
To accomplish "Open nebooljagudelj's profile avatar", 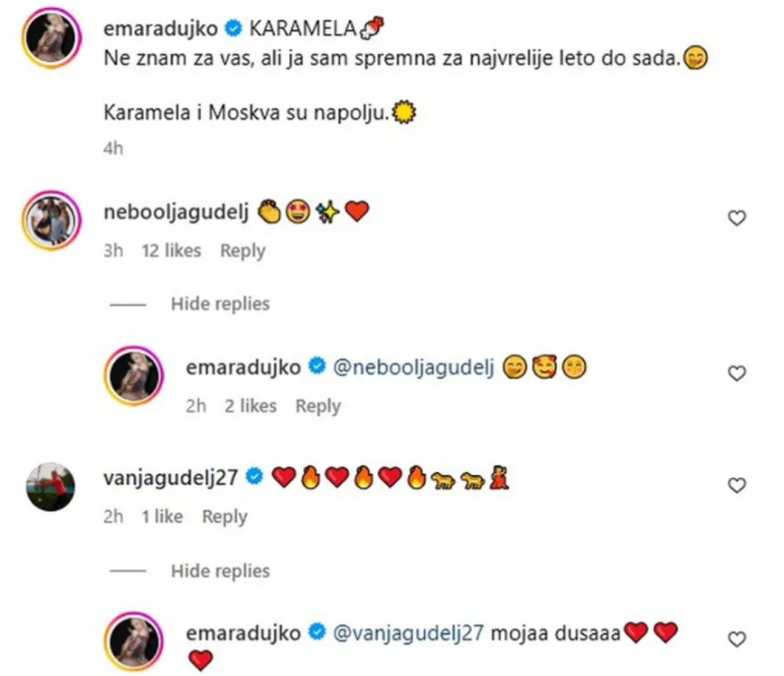I will (51, 220).
